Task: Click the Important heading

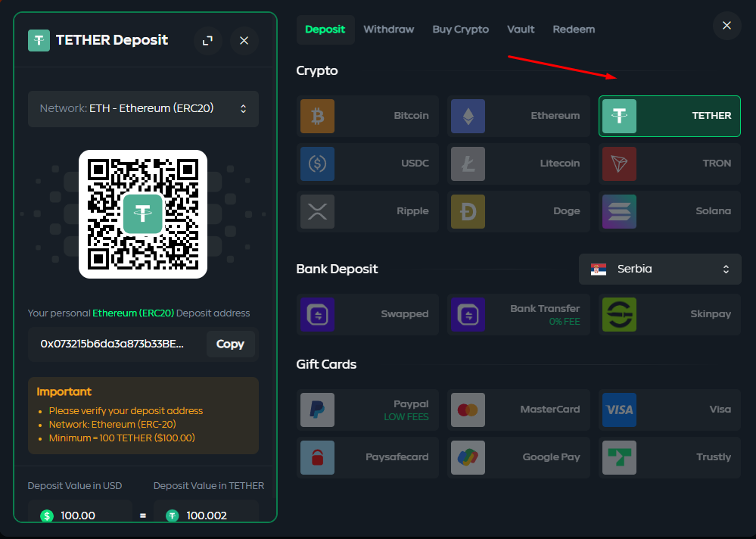Action: pos(64,391)
